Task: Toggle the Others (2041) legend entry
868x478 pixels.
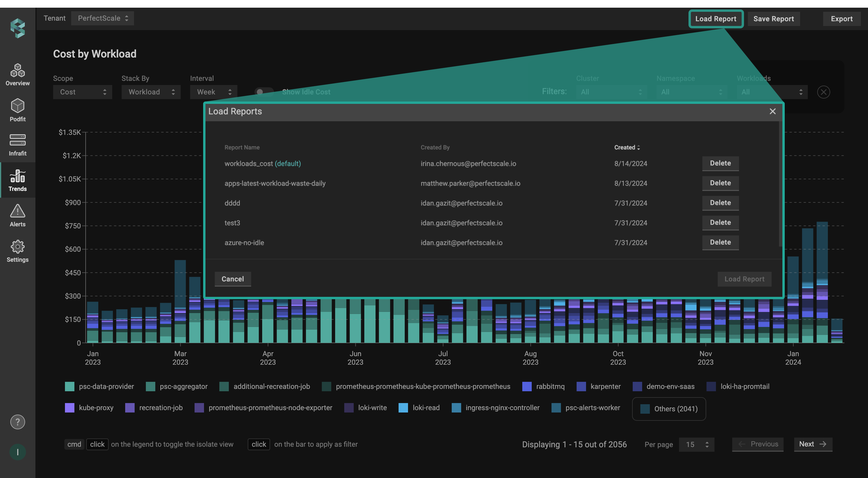Action: click(669, 409)
